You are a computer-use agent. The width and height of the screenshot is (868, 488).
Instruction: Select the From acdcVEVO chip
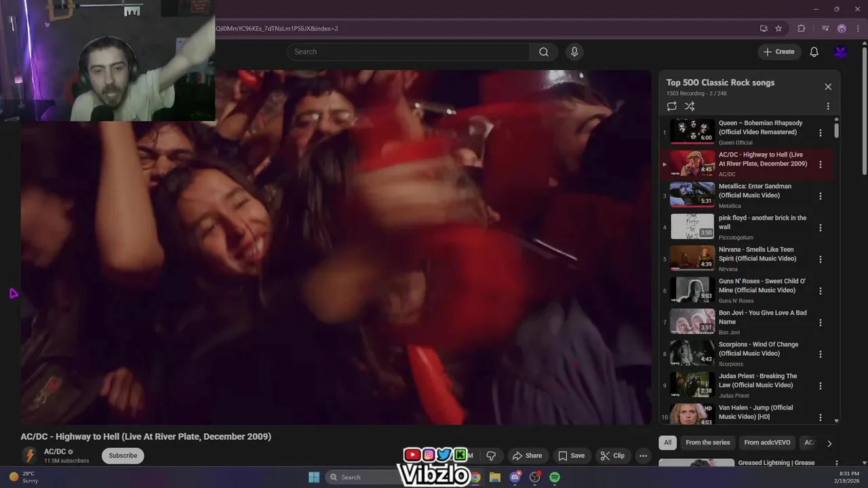click(767, 443)
